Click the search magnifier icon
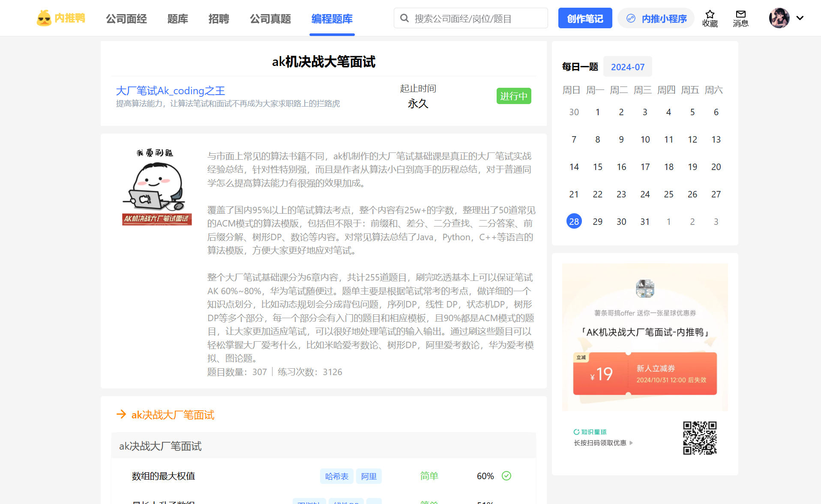The image size is (821, 504). (404, 18)
